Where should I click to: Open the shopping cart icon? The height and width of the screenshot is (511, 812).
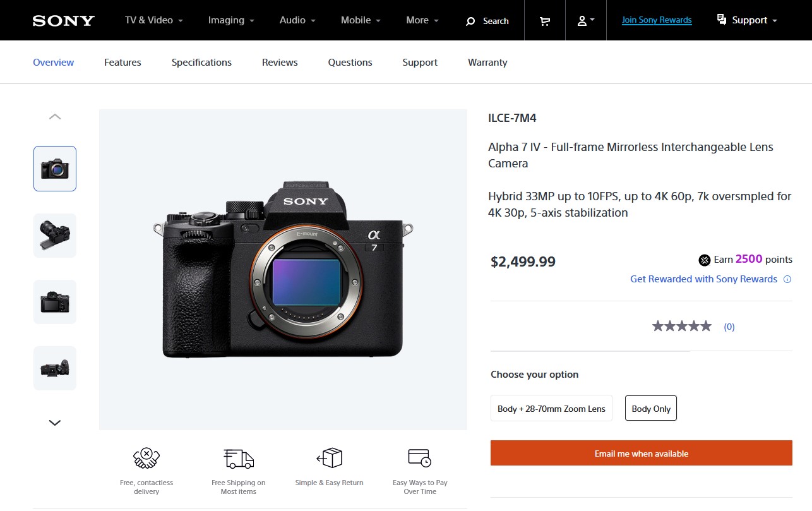(544, 21)
